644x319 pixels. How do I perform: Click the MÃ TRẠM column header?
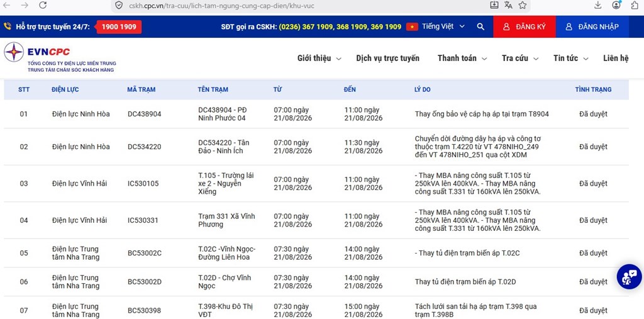pos(142,89)
